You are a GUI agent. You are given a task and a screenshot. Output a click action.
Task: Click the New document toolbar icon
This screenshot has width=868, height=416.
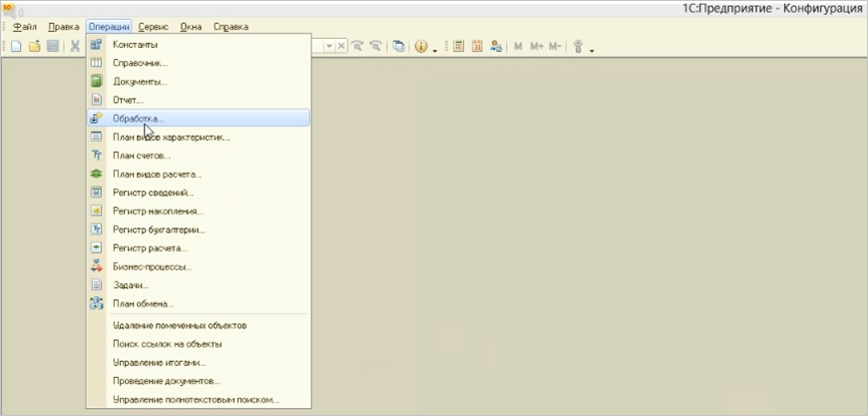point(16,47)
